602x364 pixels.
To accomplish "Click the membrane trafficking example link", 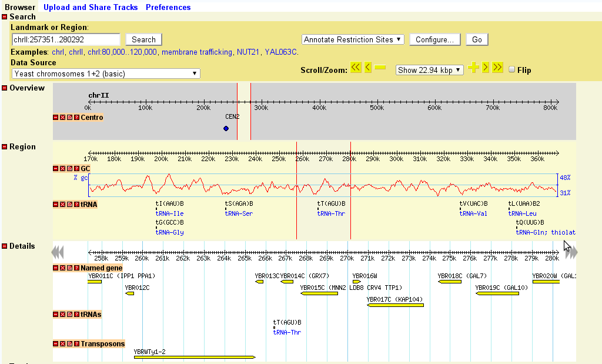I will click(197, 52).
